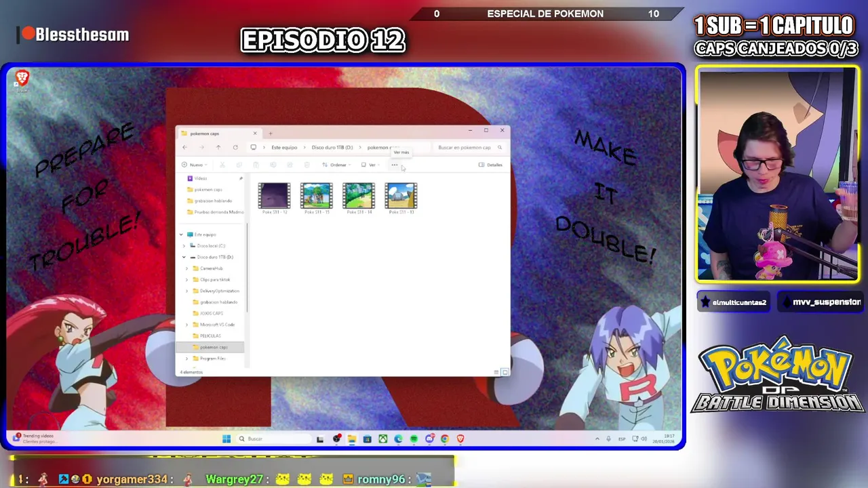Refresh the pokemon caps folder
The width and height of the screenshot is (868, 488).
point(235,147)
